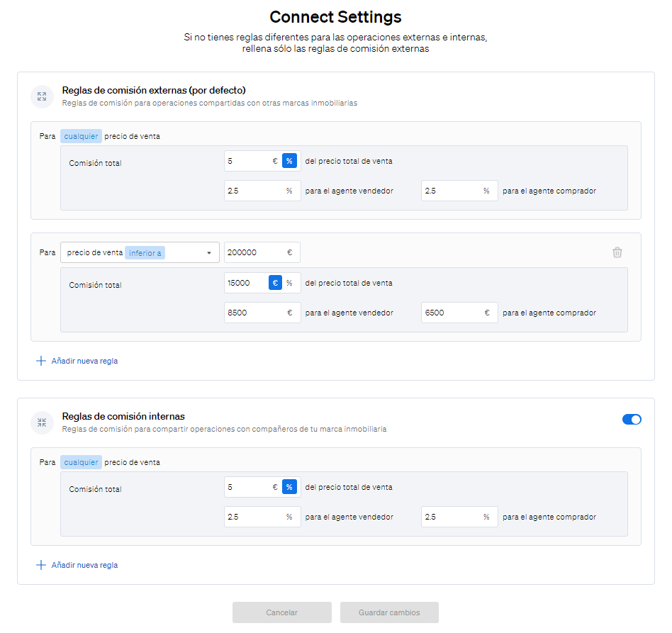This screenshot has height=633, width=672.
Task: Click plus icon to add external rule
Action: 40,361
